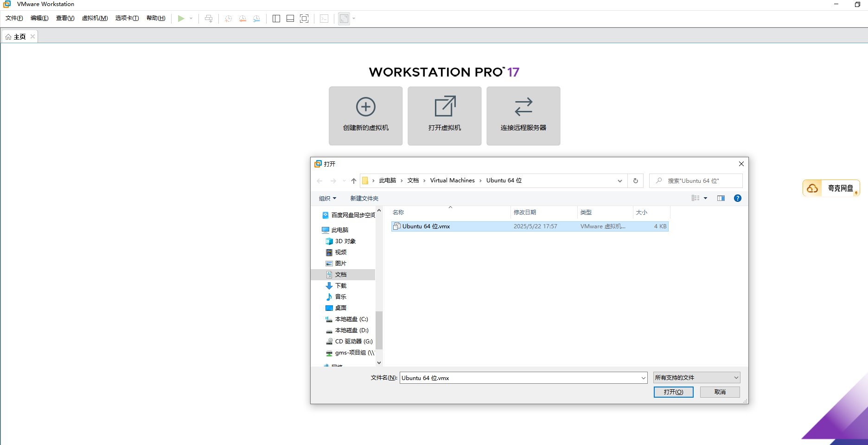Open recent locations dropdown in dialog
The width and height of the screenshot is (868, 445).
344,181
